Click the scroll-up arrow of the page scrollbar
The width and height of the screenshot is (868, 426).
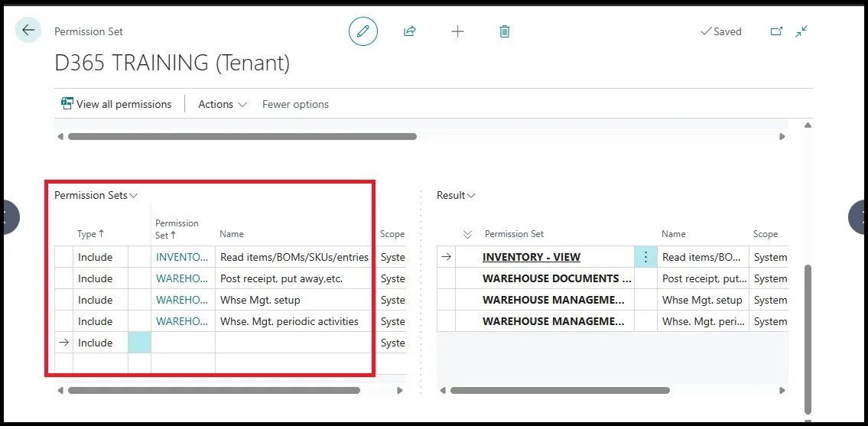pos(808,125)
